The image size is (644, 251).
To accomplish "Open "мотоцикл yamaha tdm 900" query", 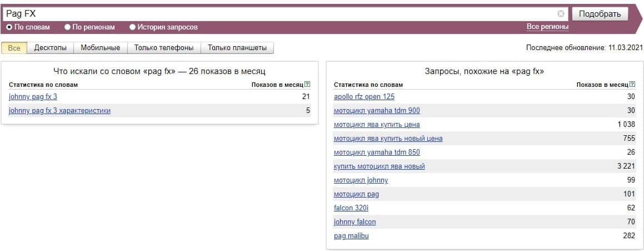I will tap(377, 111).
